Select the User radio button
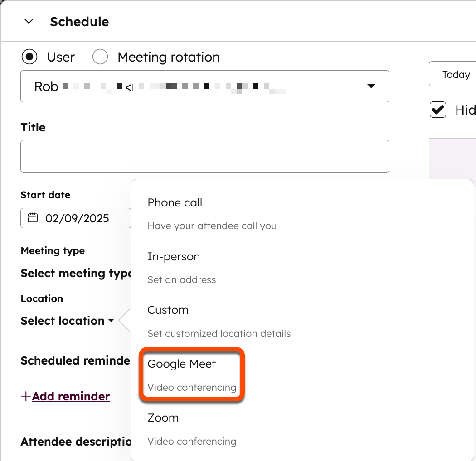The height and width of the screenshot is (461, 476). tap(29, 57)
